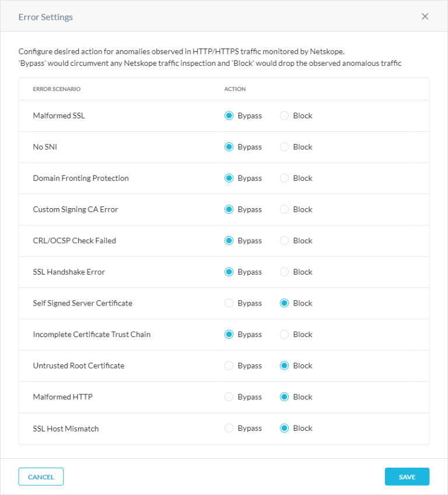This screenshot has width=448, height=495.
Task: Keep No SNI set to Bypass
Action: 229,147
